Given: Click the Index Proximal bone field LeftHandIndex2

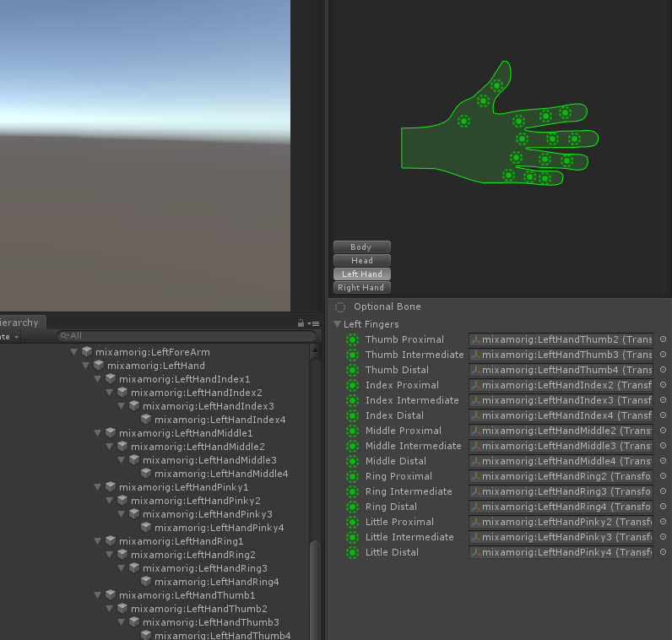Looking at the screenshot, I should [x=561, y=385].
